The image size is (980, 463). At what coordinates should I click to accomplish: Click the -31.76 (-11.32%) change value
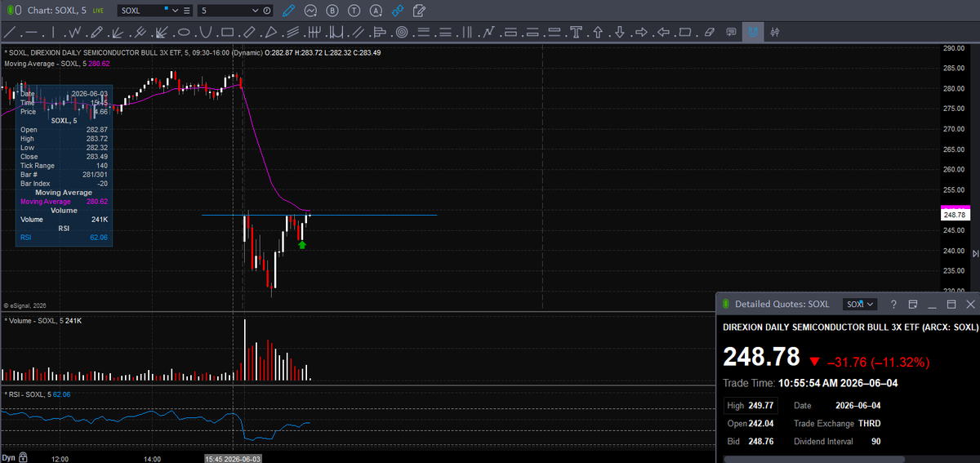pyautogui.click(x=878, y=362)
